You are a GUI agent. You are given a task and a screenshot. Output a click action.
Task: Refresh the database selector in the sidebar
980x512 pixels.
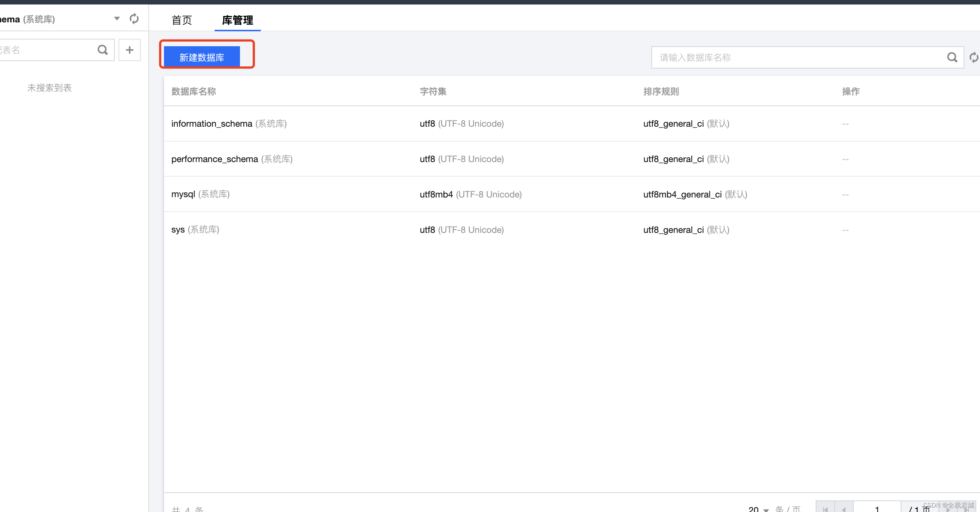pyautogui.click(x=134, y=19)
